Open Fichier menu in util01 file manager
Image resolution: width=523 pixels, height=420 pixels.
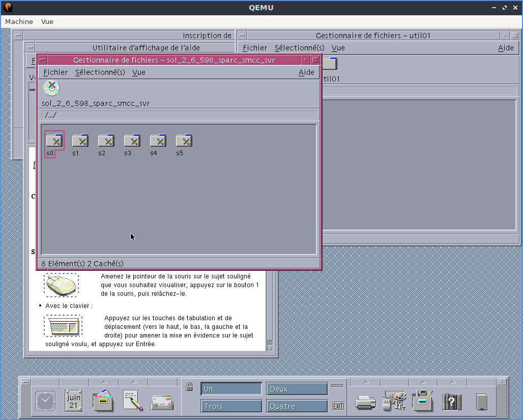tap(255, 48)
